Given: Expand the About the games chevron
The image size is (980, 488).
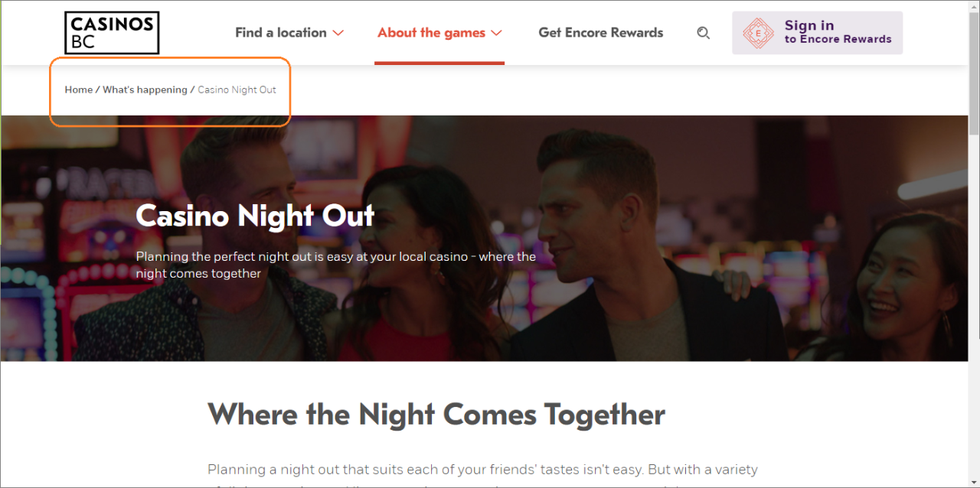Looking at the screenshot, I should 496,33.
